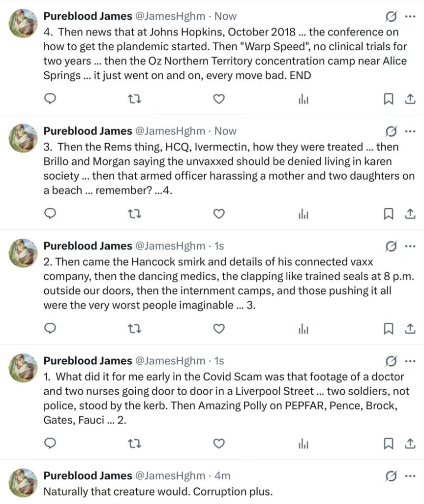Reply to the tweet starting '4. Then news'

50,99
